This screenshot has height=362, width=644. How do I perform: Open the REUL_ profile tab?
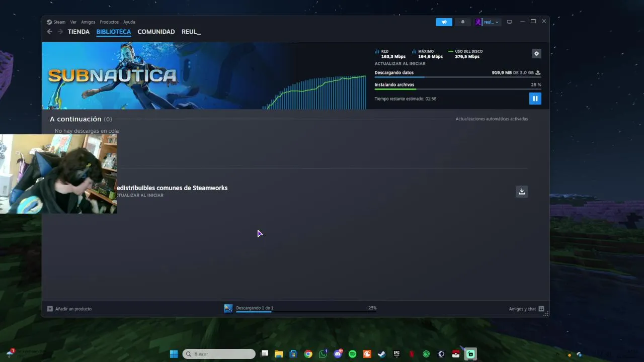(x=191, y=32)
